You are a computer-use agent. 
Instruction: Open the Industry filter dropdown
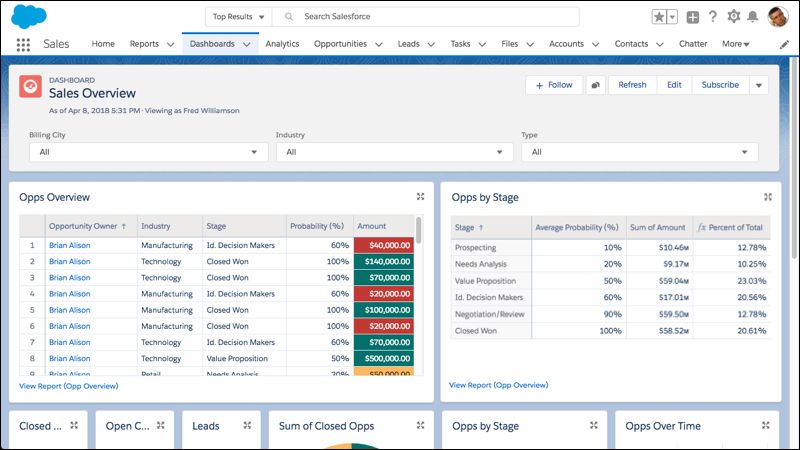[x=394, y=152]
